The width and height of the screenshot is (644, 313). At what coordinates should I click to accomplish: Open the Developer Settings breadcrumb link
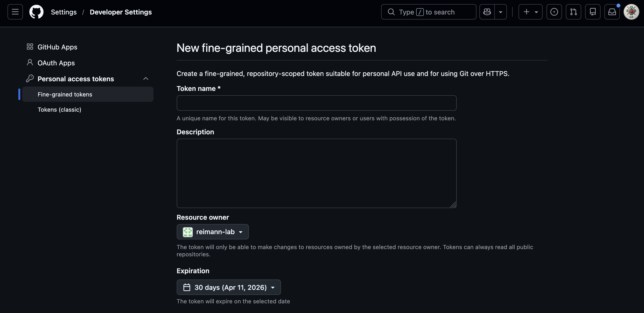point(121,12)
